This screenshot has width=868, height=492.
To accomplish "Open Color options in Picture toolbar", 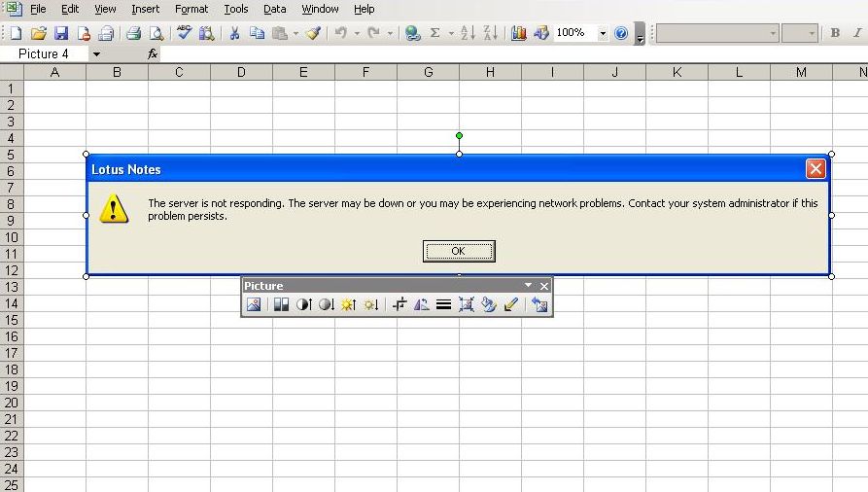I will tap(281, 304).
